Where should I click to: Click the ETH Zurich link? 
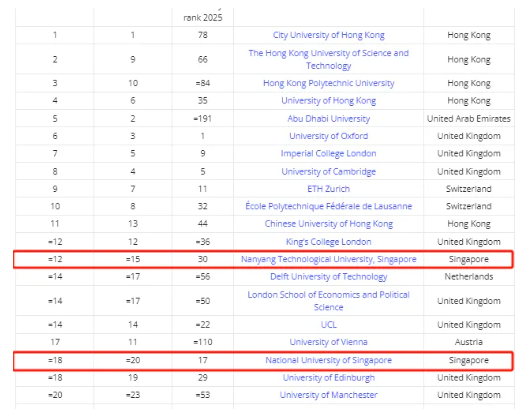click(329, 189)
